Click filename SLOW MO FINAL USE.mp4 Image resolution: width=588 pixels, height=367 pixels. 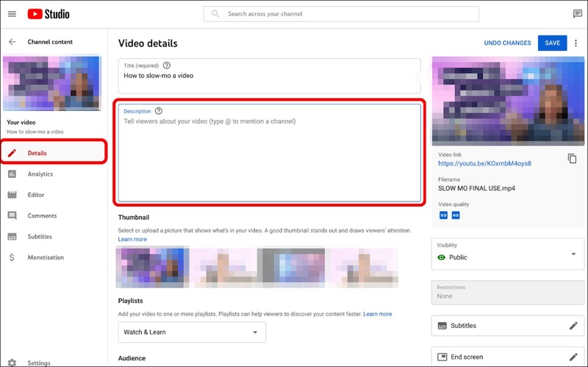pos(476,188)
